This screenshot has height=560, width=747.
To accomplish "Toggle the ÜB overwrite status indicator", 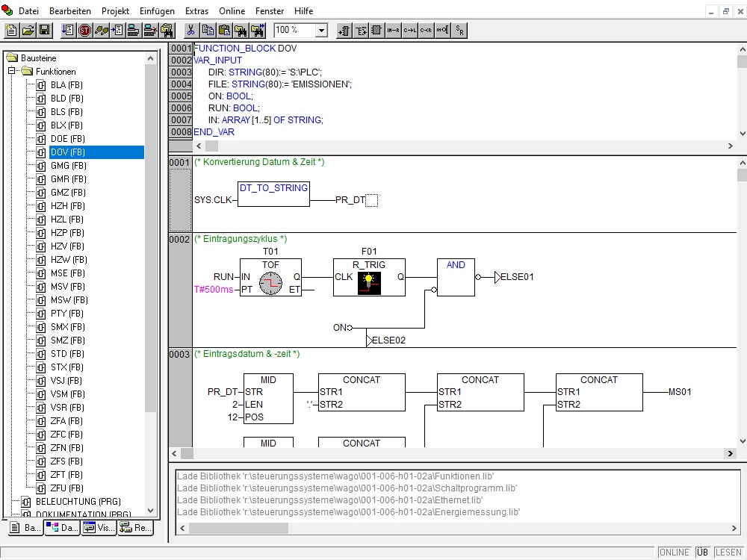I will point(702,553).
